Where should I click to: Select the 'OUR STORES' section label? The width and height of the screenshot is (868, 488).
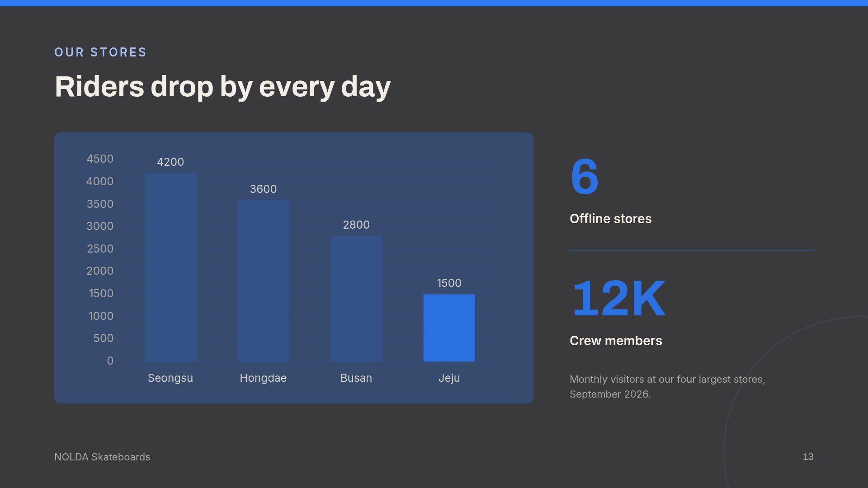point(100,52)
